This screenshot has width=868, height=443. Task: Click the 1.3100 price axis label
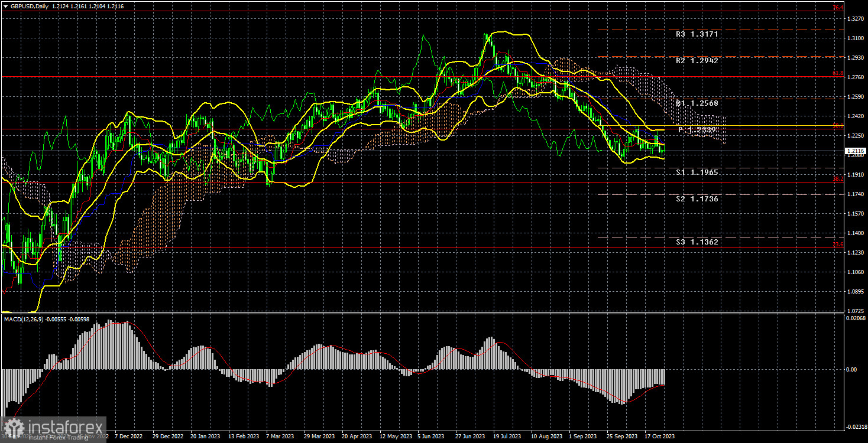coord(856,38)
